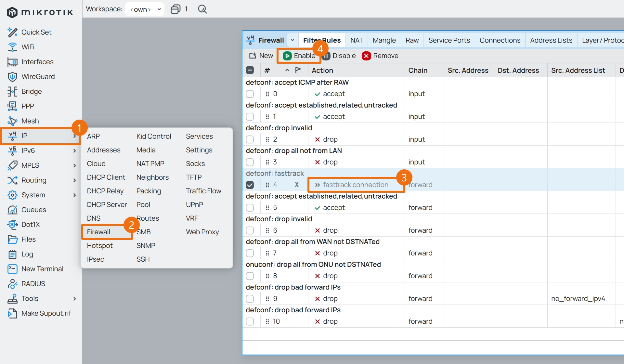Click the no_forward_ipv4 address list cell
The image size is (624, 364).
[578, 299]
